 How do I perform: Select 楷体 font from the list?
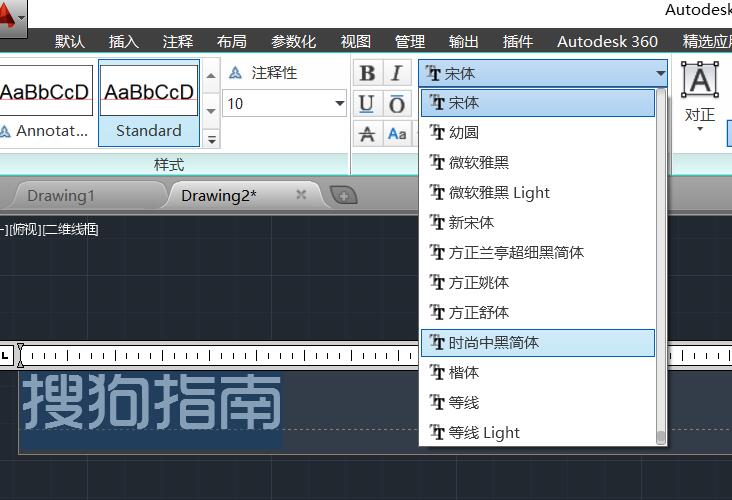pos(538,373)
